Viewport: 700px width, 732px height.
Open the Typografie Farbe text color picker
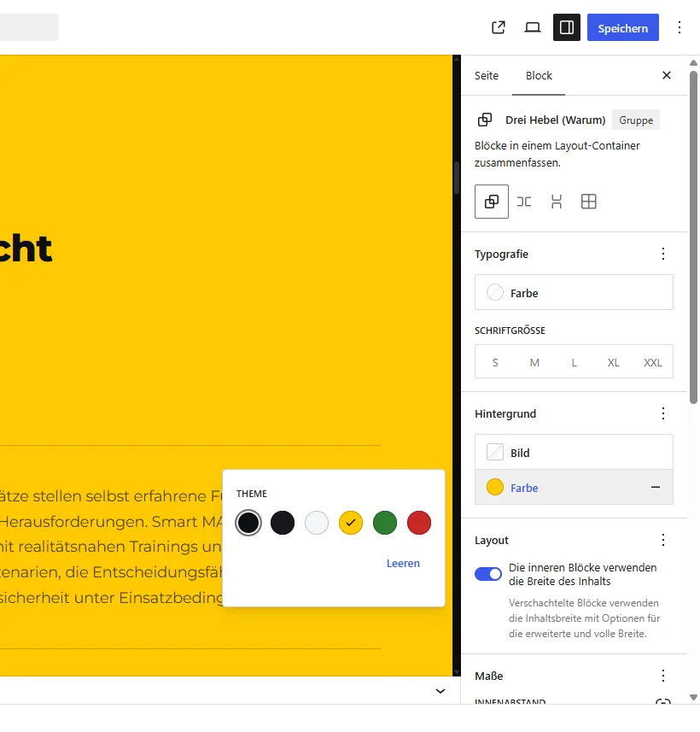(574, 293)
